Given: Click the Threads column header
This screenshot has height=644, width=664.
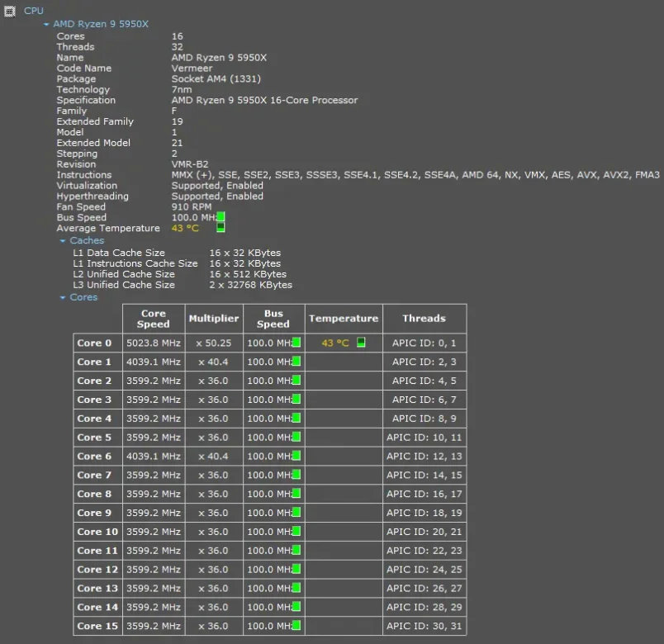Looking at the screenshot, I should [424, 319].
